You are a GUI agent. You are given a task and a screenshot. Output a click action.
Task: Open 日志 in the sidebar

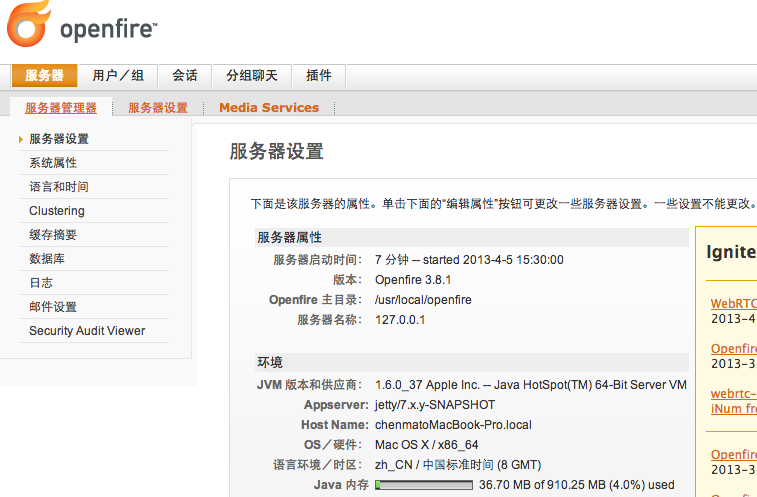[41, 283]
